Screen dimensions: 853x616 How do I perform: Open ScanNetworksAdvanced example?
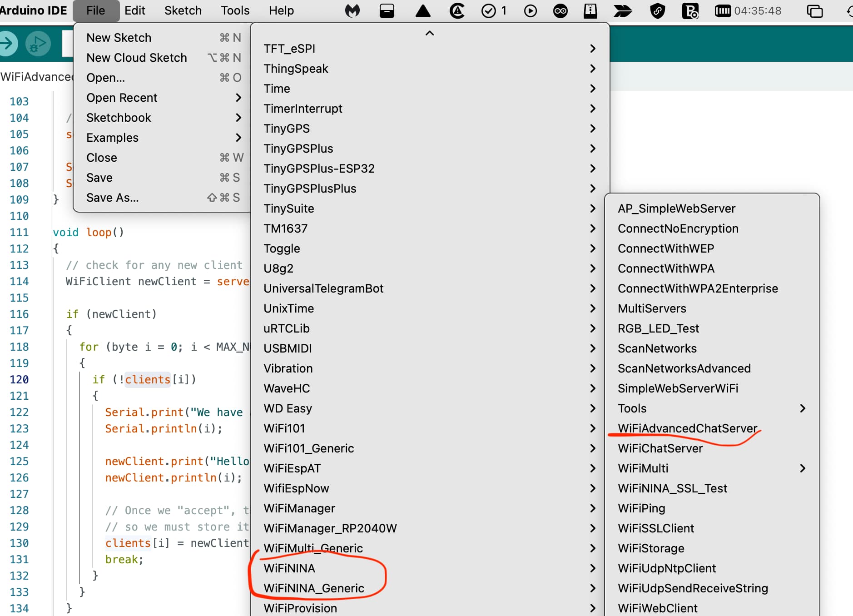[x=712, y=368]
